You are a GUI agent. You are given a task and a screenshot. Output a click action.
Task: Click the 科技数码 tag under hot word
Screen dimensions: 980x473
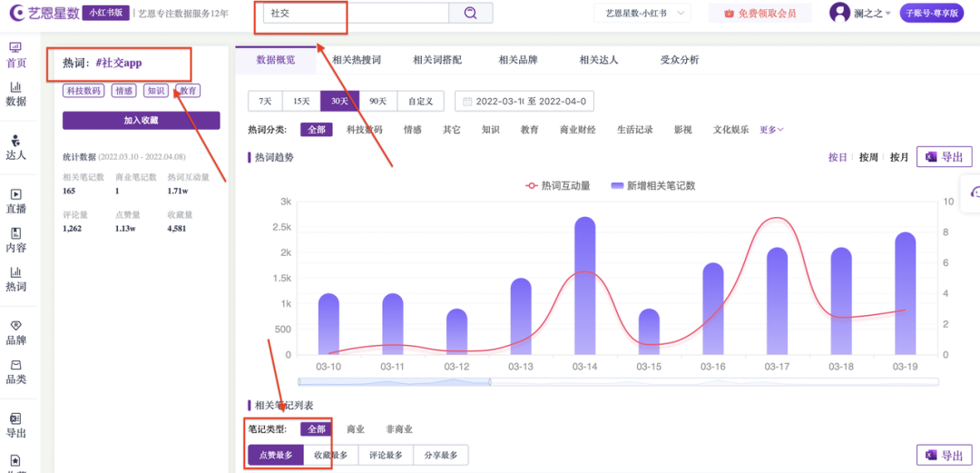point(83,92)
